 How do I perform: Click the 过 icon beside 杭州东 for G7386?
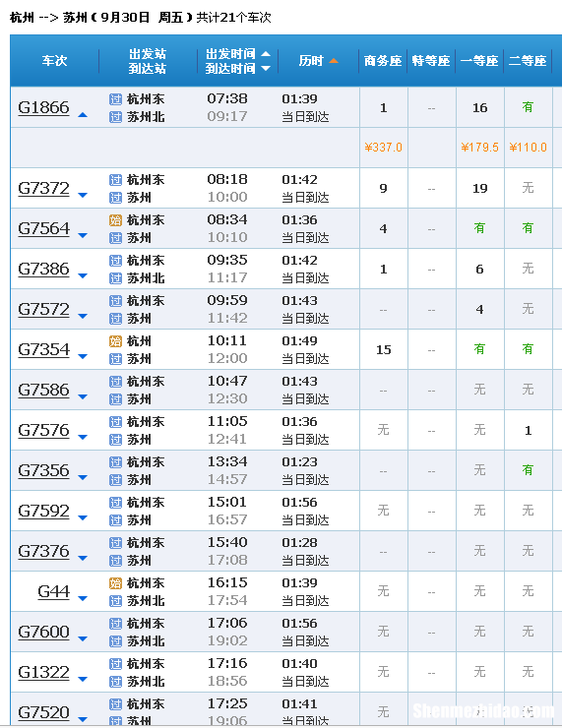coord(115,261)
